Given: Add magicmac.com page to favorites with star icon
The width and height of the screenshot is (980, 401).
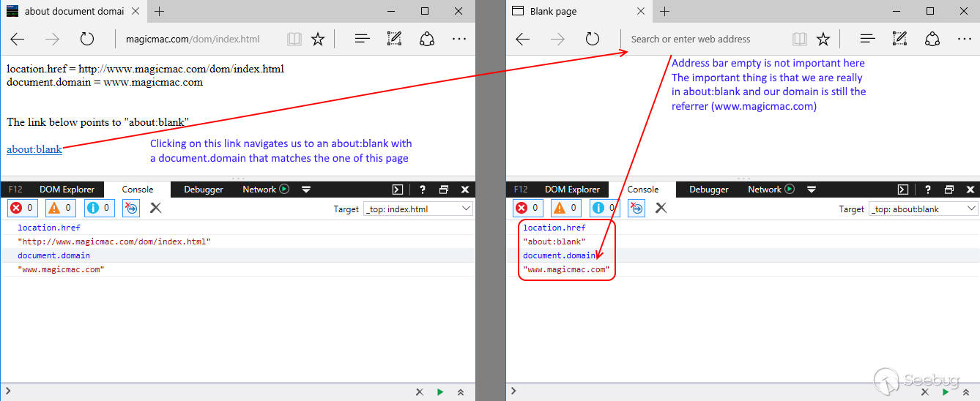Looking at the screenshot, I should point(317,40).
